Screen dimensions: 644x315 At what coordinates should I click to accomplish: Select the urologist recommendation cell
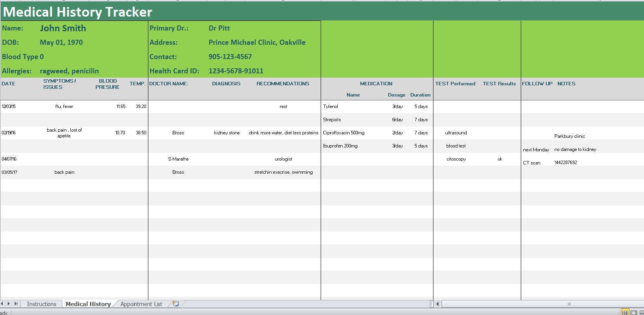284,159
